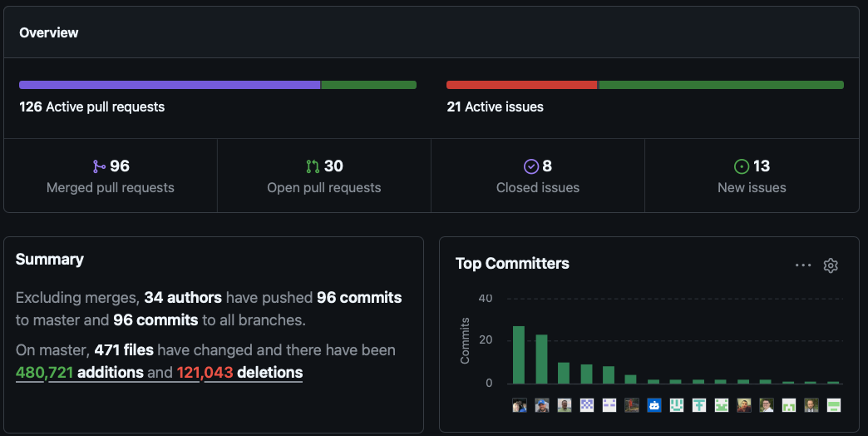Click the green new issues circle icon

742,166
